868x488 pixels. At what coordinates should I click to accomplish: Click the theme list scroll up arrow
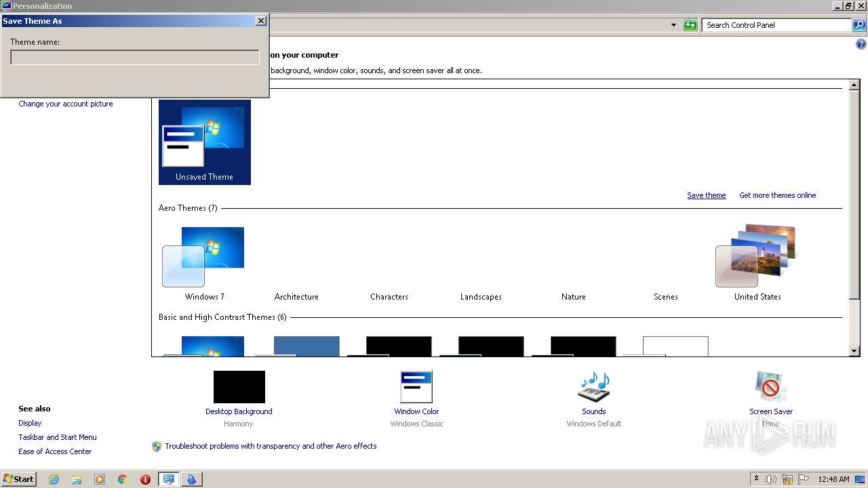click(854, 85)
